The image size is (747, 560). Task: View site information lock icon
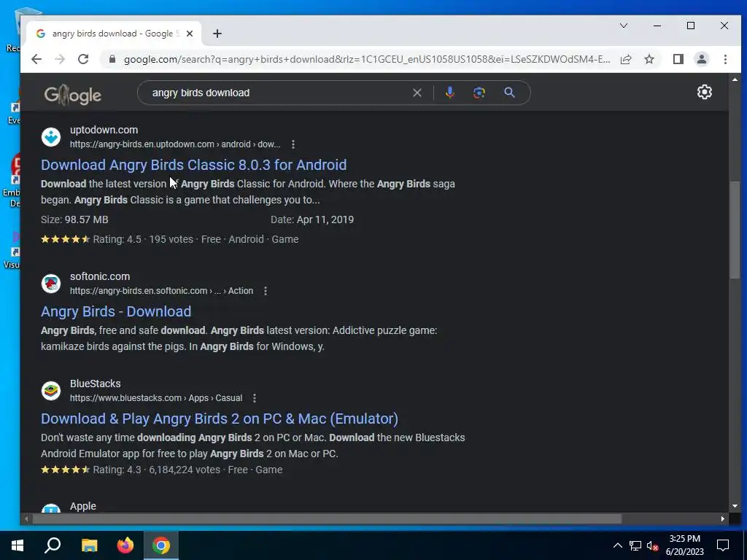[112, 59]
